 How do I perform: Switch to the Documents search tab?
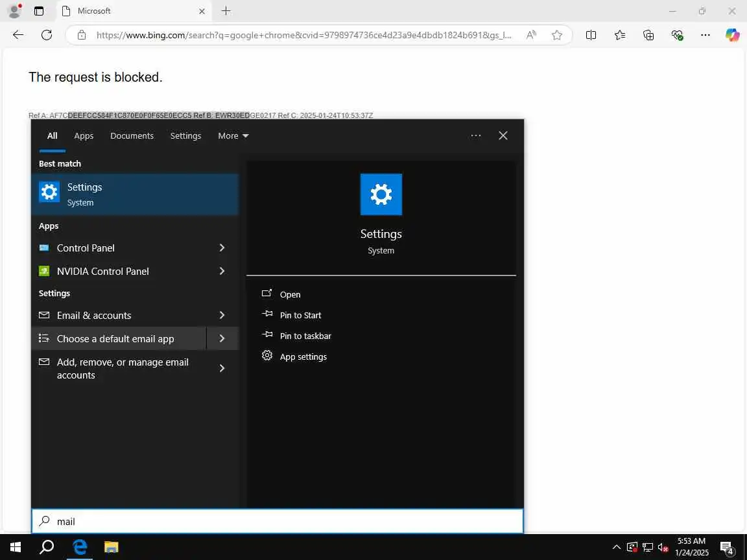click(x=132, y=135)
